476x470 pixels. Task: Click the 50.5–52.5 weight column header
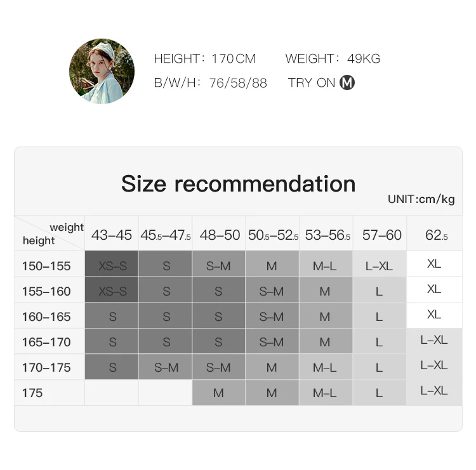(272, 233)
